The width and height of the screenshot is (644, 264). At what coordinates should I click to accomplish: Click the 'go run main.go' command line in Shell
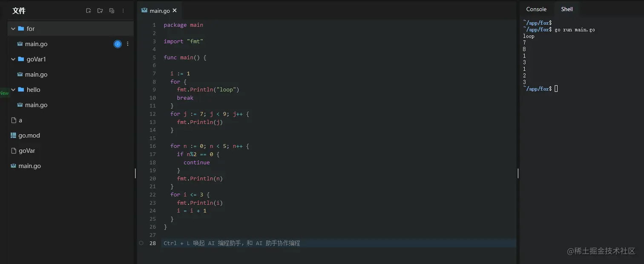pos(575,30)
